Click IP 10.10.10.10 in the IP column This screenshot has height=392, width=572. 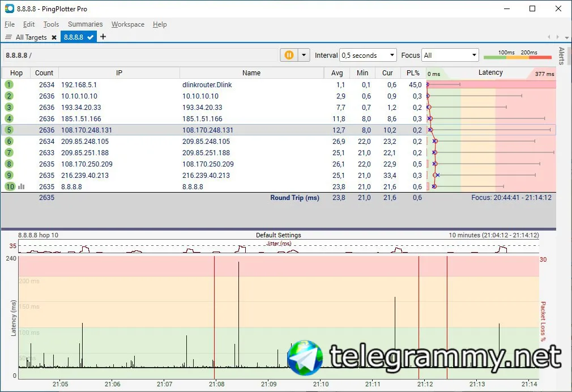(79, 96)
